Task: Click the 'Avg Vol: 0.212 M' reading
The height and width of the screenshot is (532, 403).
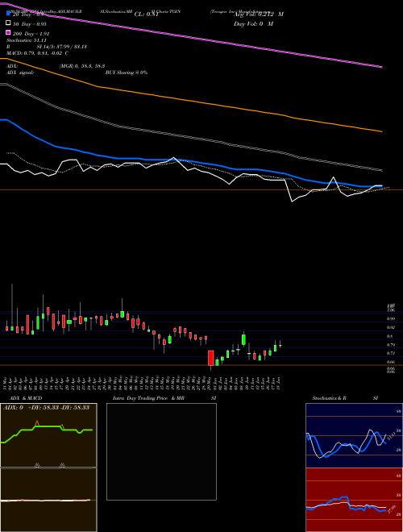Action: (x=258, y=15)
